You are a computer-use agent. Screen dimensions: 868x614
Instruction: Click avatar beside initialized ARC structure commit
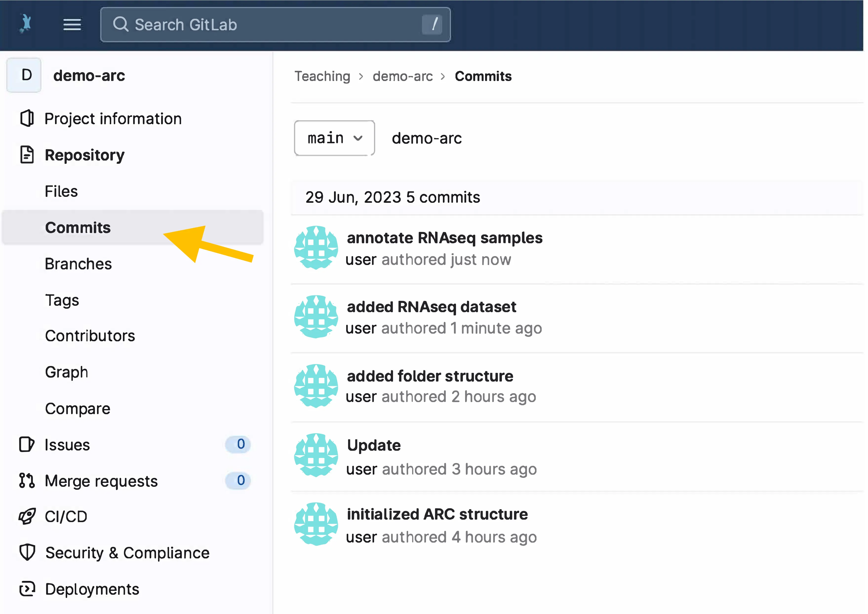[316, 524]
